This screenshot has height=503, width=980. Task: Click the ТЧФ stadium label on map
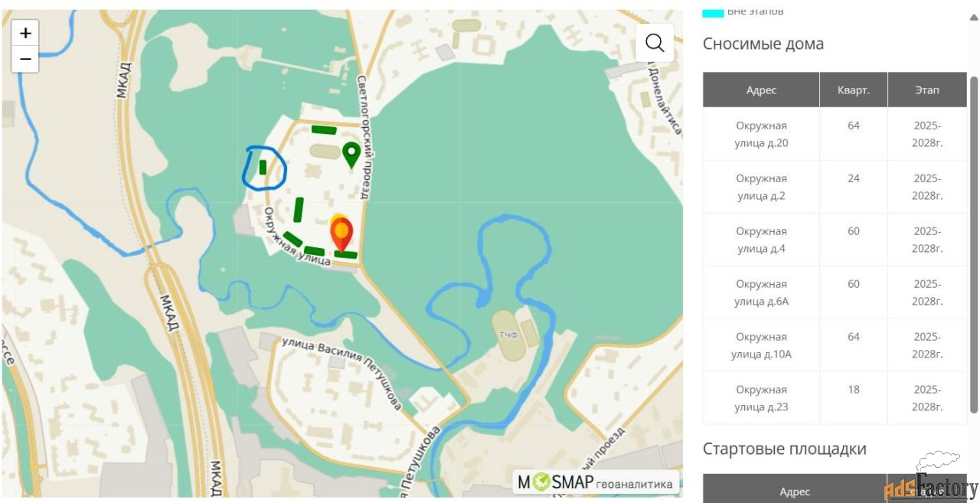coord(508,335)
